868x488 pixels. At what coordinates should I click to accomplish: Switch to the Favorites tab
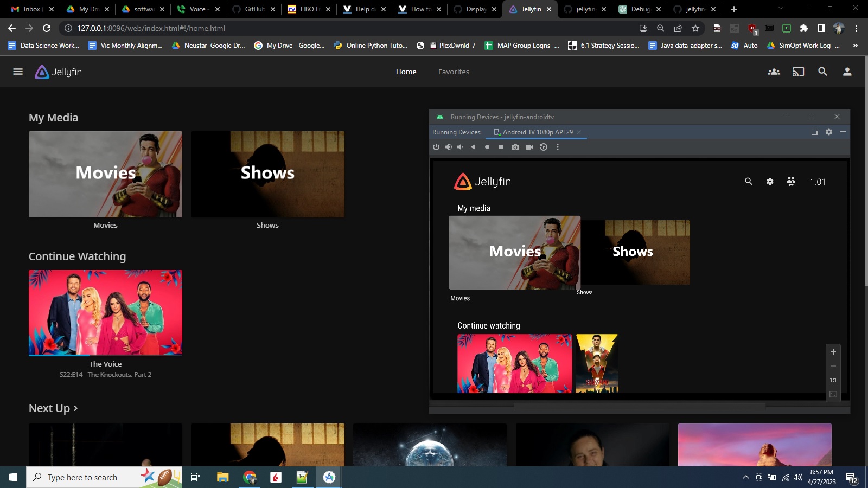454,71
